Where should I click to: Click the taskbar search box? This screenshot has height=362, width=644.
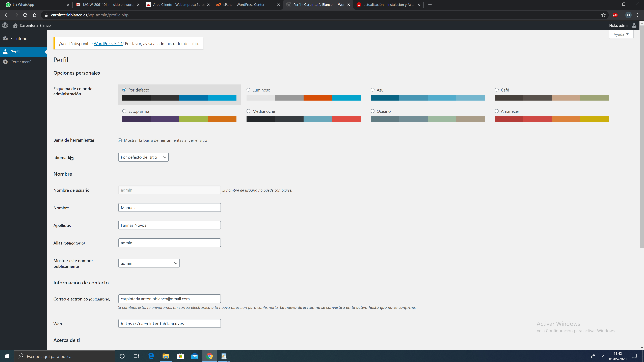[x=65, y=356]
